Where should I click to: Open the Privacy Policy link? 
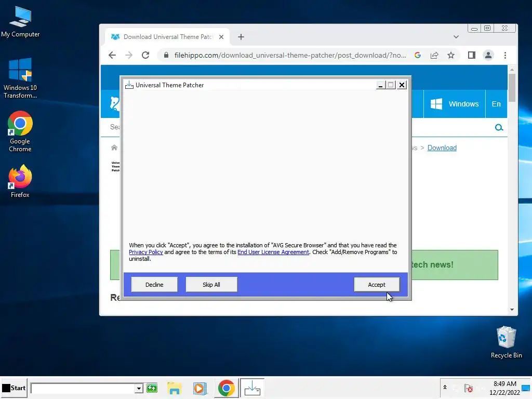[x=146, y=252]
